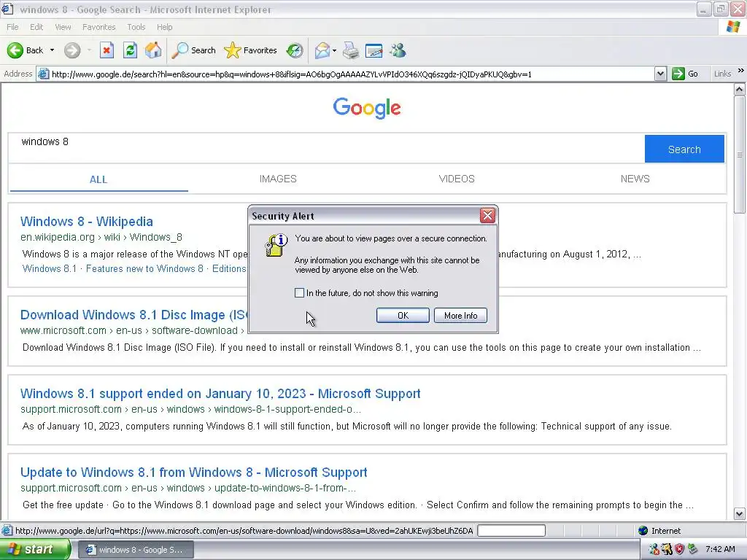Click the windows 8 - Google taskbar item
This screenshot has width=747, height=560.
135,550
